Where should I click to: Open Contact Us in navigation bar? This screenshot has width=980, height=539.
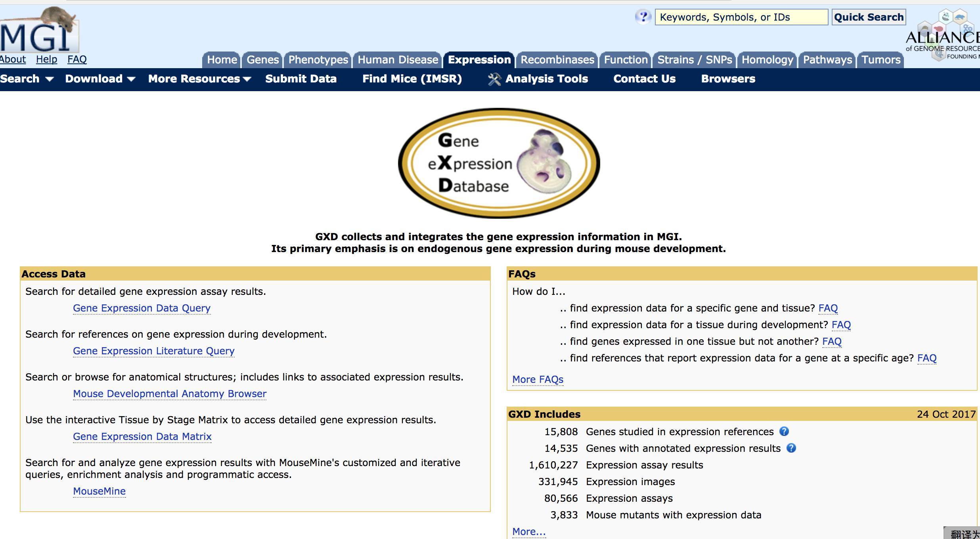pos(644,79)
